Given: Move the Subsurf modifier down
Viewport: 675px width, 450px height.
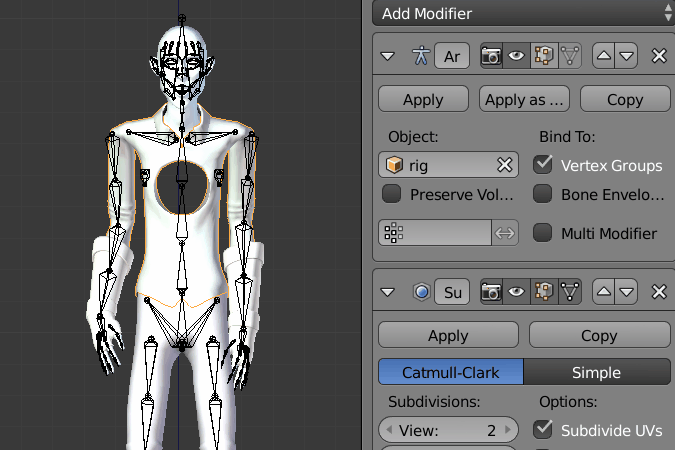Looking at the screenshot, I should (627, 292).
